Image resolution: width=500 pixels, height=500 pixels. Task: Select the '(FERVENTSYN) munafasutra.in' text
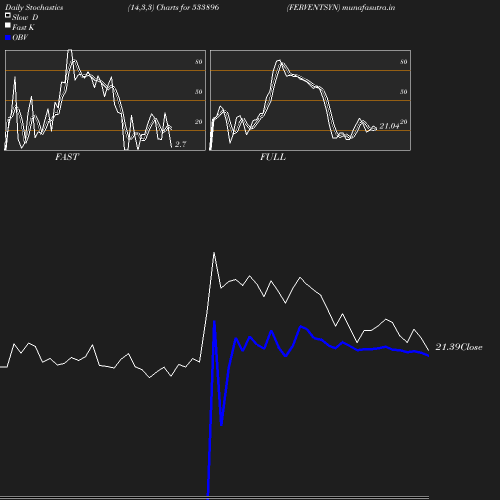(x=341, y=7)
